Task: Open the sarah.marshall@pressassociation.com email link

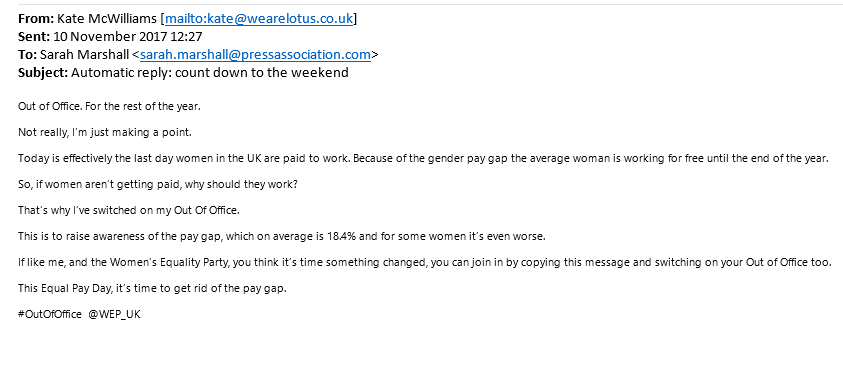Action: pyautogui.click(x=255, y=55)
